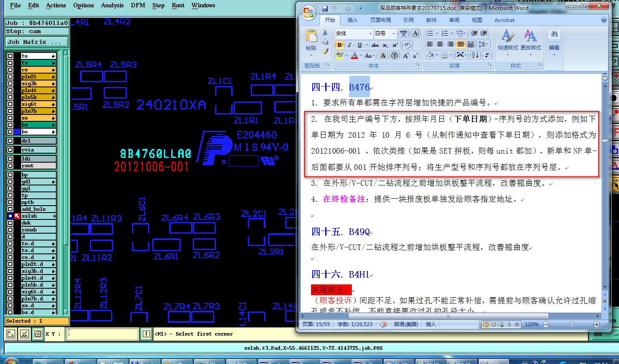
Task: Open the font size dropdown (四号)
Action: pyautogui.click(x=394, y=34)
